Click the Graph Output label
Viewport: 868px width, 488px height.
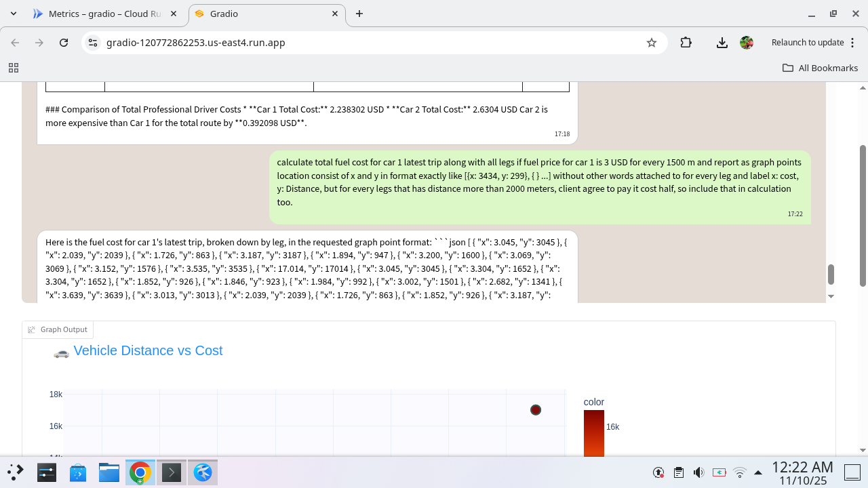[64, 329]
